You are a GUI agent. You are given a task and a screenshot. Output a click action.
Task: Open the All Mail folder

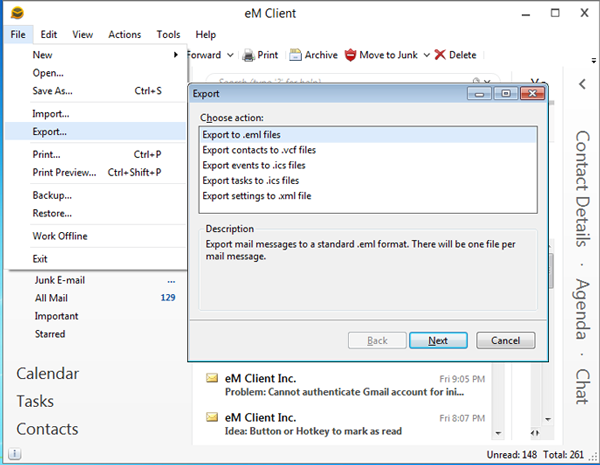[51, 298]
